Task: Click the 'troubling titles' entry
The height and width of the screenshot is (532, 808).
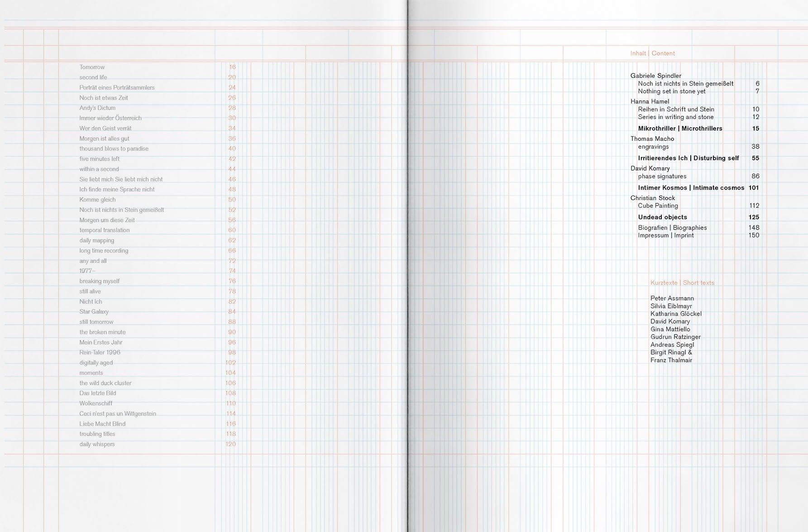Action: click(97, 434)
